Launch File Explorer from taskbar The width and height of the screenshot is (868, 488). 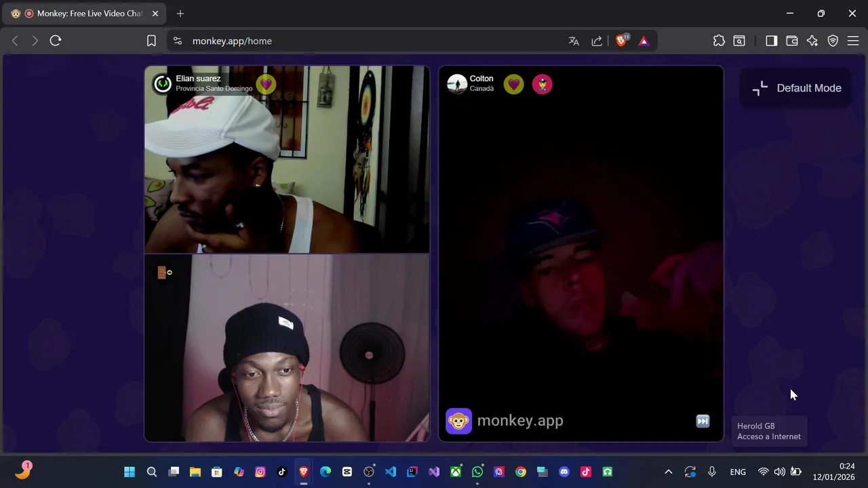pos(195,472)
